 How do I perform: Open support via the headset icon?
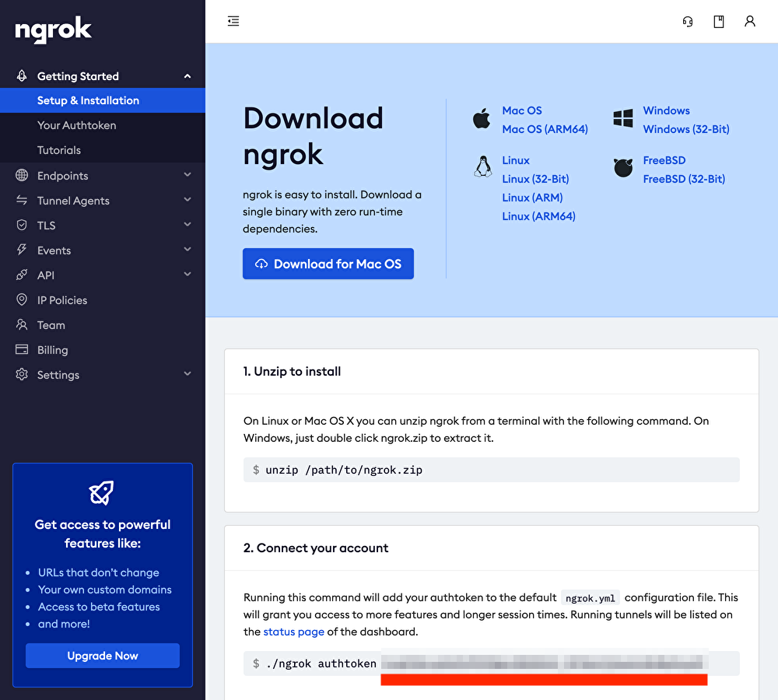coord(688,21)
